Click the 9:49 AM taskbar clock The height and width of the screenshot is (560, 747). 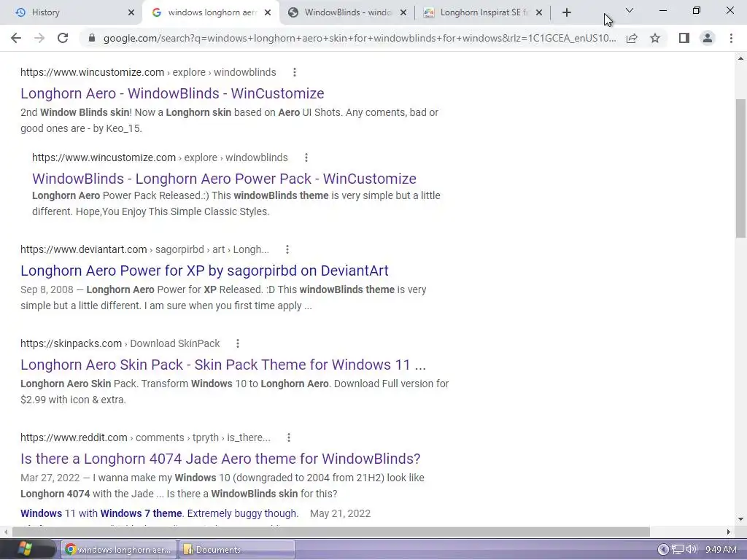(x=721, y=550)
